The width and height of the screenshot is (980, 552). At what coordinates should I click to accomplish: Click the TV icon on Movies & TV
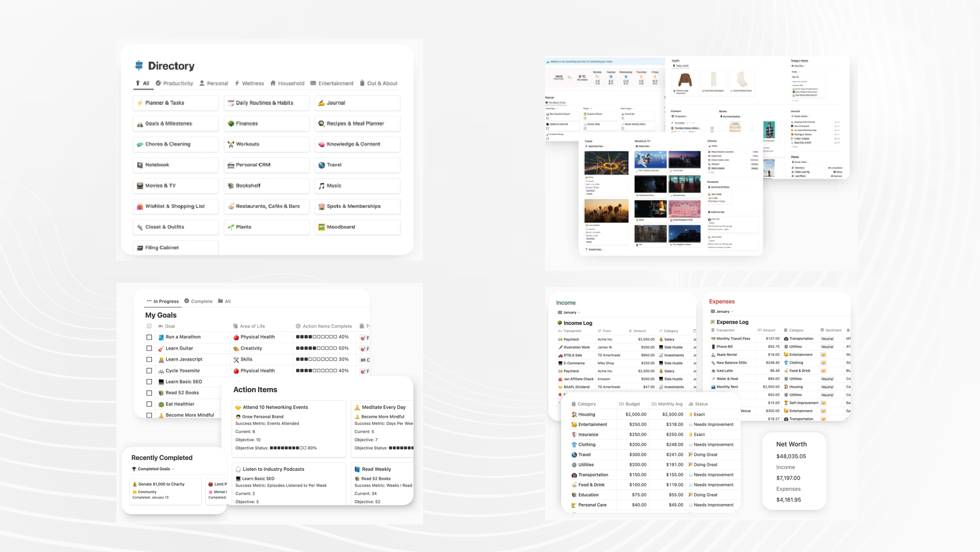pyautogui.click(x=140, y=186)
